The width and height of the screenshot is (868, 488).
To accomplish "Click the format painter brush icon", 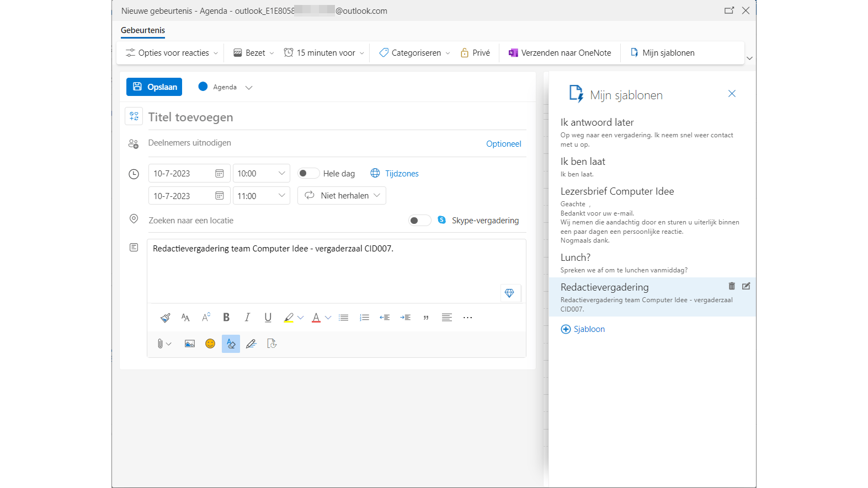I will [165, 318].
